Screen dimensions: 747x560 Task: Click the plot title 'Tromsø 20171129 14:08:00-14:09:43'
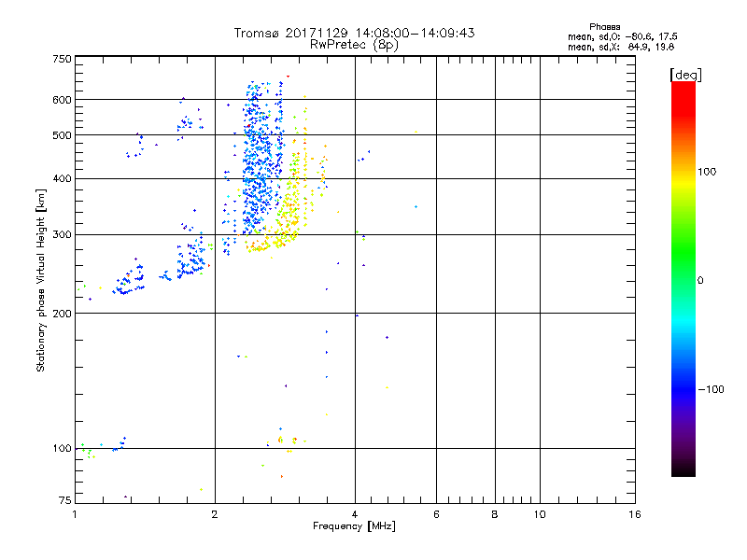tap(354, 33)
